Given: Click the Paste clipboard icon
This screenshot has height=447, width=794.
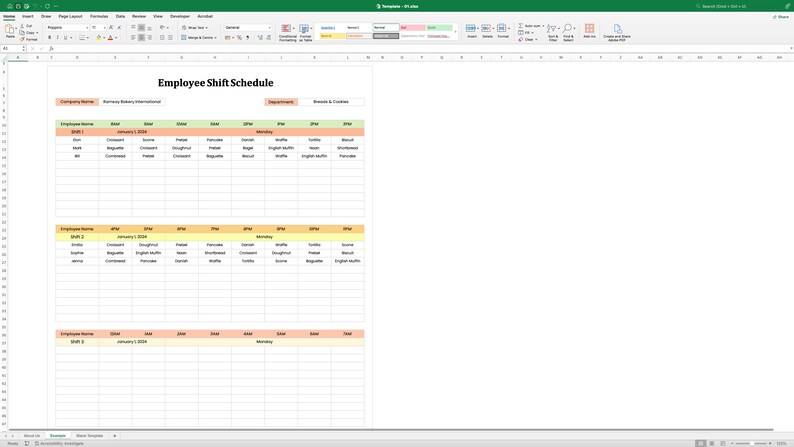Looking at the screenshot, I should [x=10, y=30].
